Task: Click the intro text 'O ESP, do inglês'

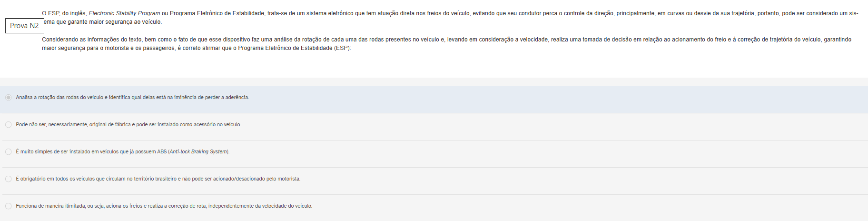Action: click(x=64, y=13)
